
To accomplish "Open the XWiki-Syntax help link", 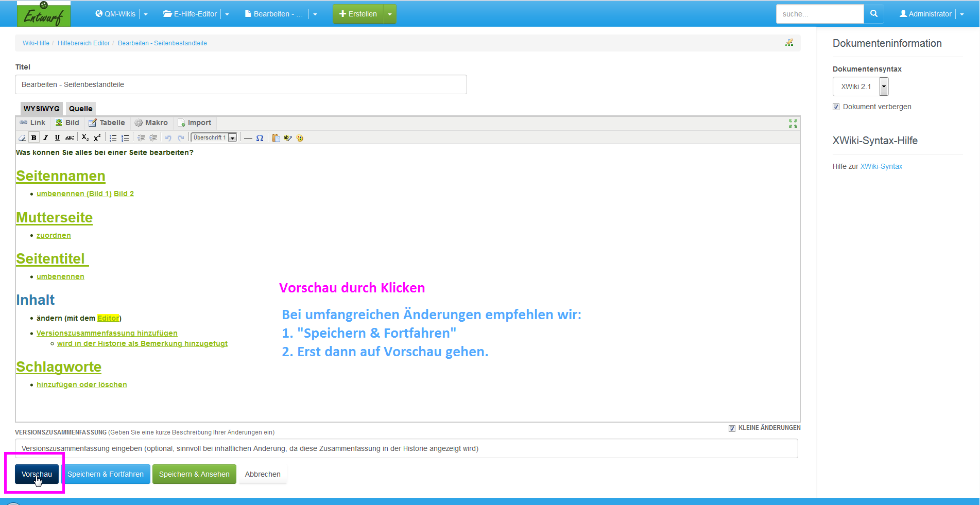I will click(x=881, y=166).
